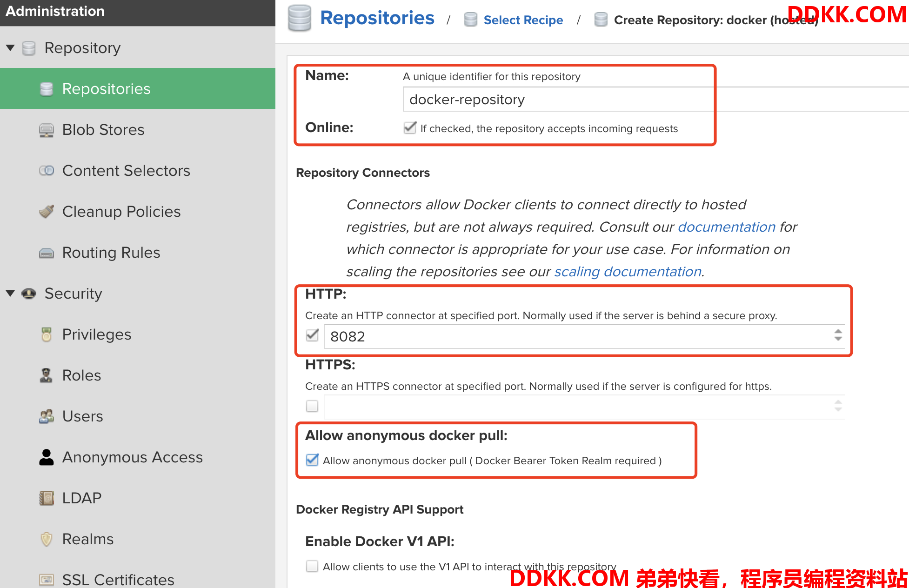
Task: Click the Roles icon
Action: click(47, 375)
